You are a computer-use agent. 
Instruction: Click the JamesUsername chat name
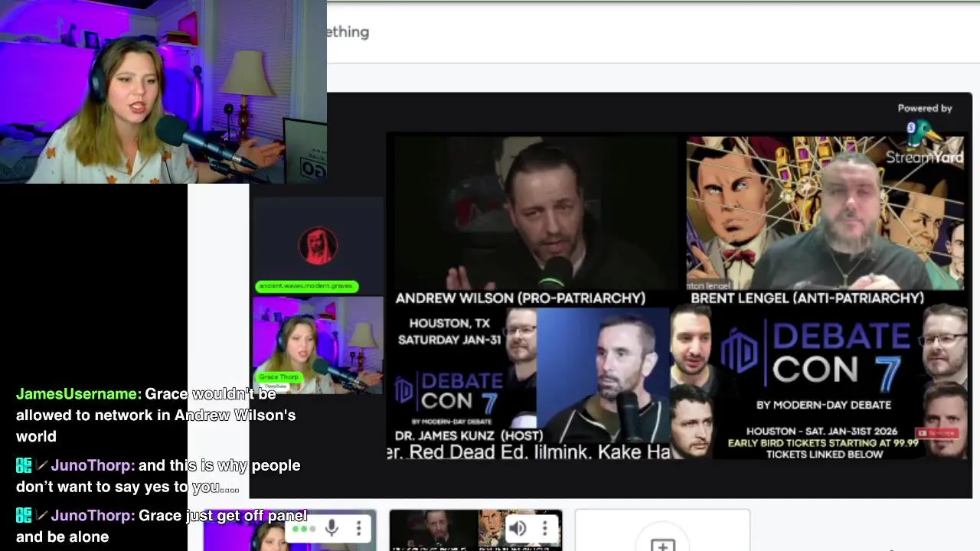click(x=79, y=394)
